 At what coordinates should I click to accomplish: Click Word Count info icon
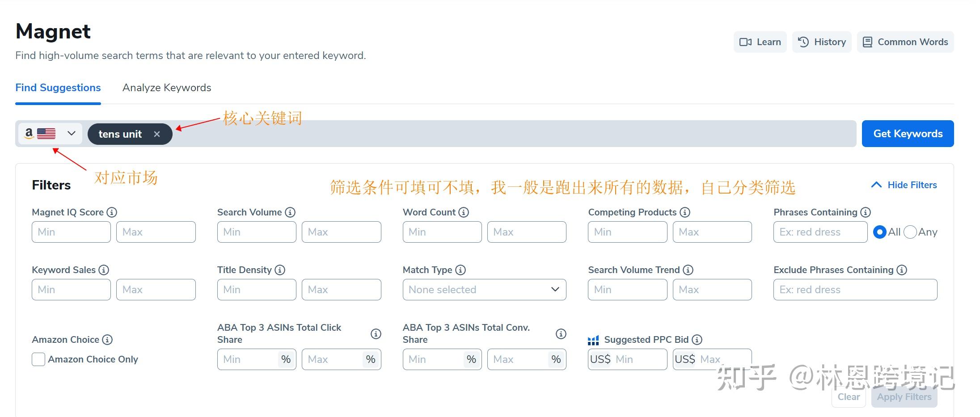coord(464,212)
